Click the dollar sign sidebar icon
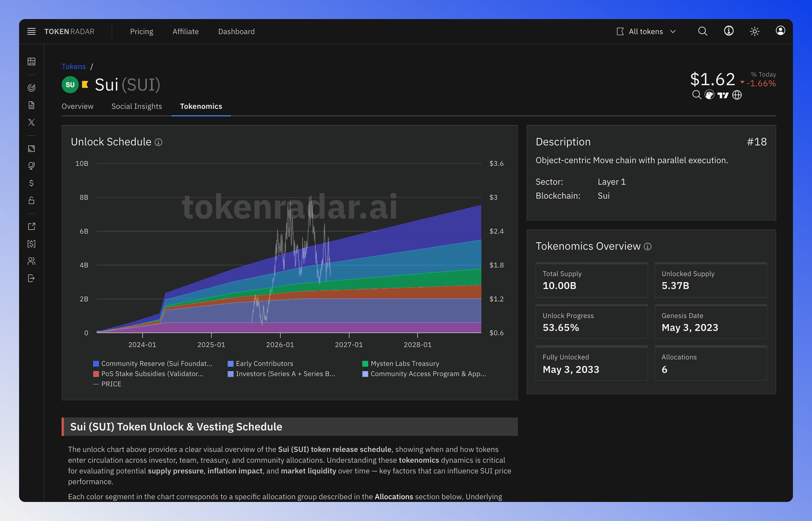Screen dimensions: 812x521 (31, 183)
